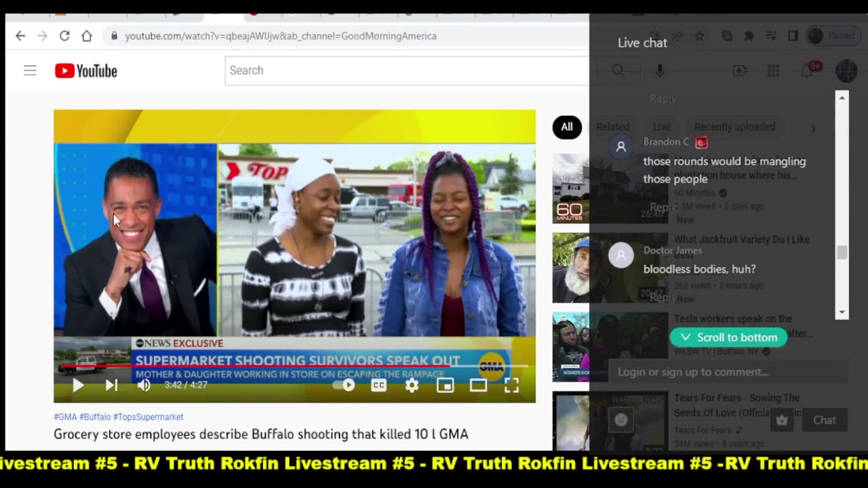Screen dimensions: 868x488
Task: Click the Create video camera icon
Action: point(740,70)
